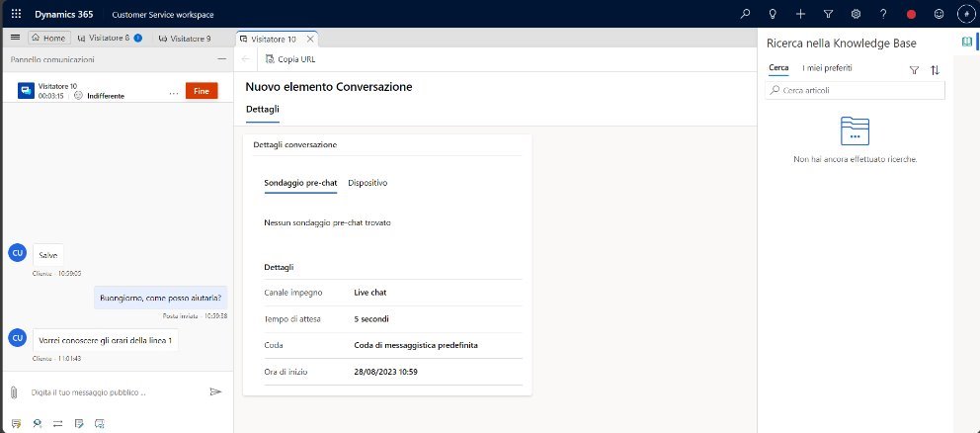Go to the Home tab

(48, 39)
